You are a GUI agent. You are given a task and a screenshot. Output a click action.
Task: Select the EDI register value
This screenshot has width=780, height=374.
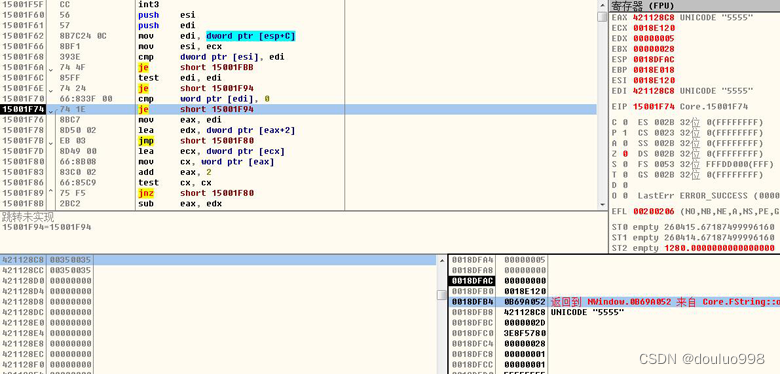[x=654, y=91]
